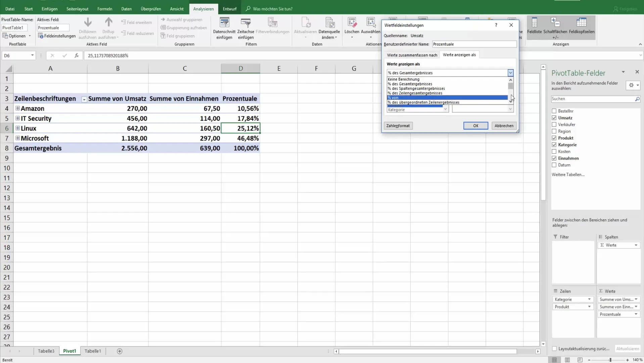Click the Löschen icon in ribbon
Screen dimensions: 644x363
pos(352,23)
